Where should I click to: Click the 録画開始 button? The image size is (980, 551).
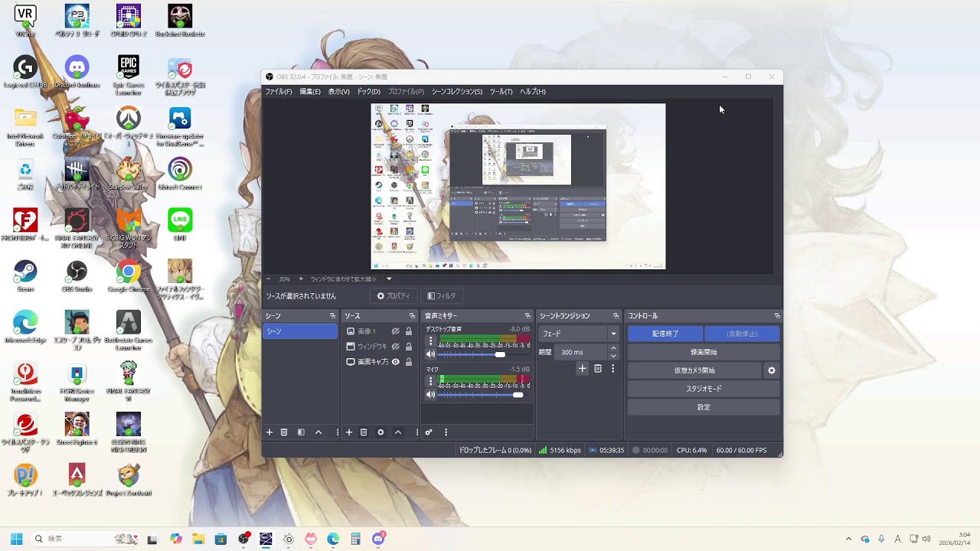(x=704, y=352)
